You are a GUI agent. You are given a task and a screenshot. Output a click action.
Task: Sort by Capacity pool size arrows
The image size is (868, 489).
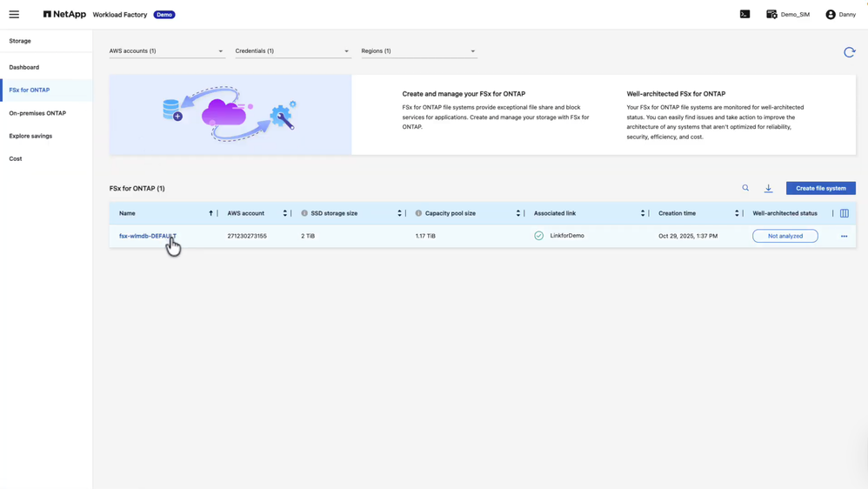point(518,213)
